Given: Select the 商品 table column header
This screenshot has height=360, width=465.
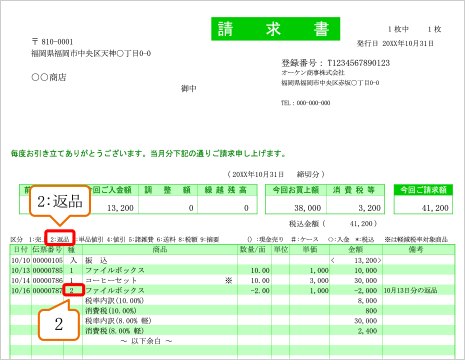Looking at the screenshot, I should [160, 249].
